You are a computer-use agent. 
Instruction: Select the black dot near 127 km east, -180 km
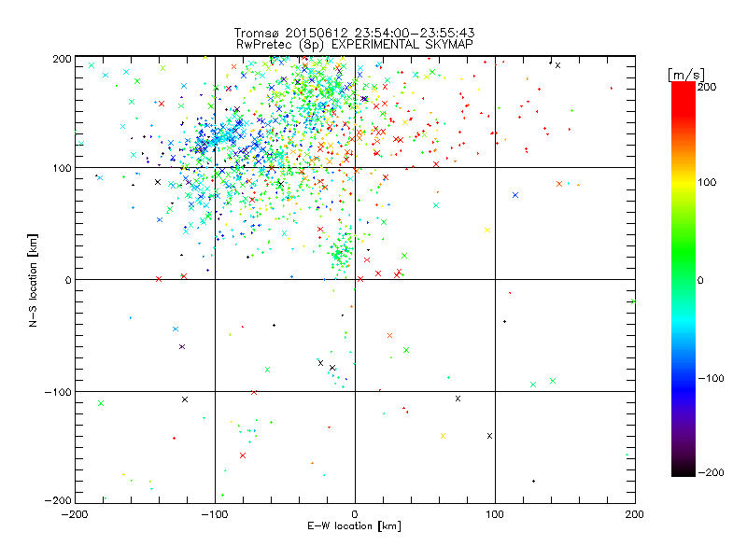click(x=533, y=481)
